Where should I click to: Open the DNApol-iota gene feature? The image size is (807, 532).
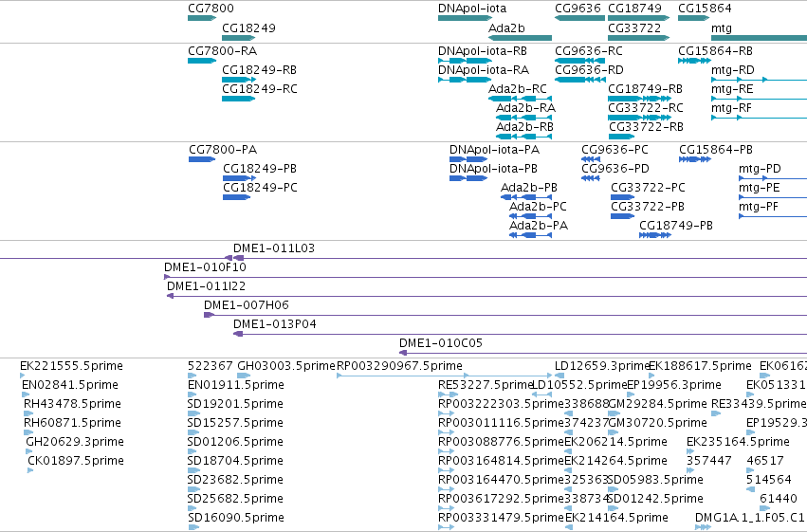(x=466, y=18)
